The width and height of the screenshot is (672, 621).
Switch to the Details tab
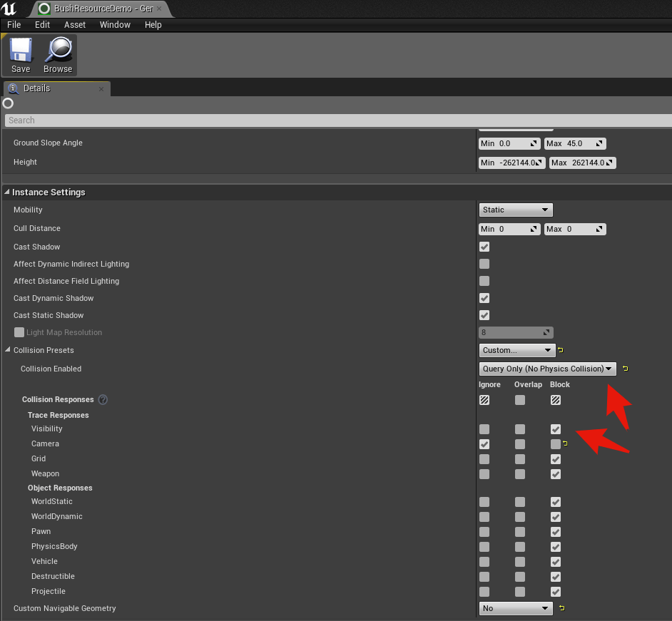point(37,88)
